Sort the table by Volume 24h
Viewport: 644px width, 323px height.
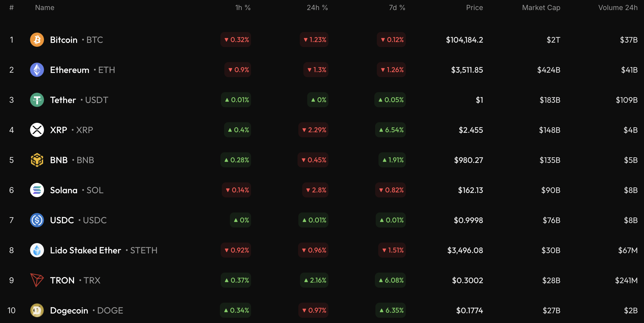618,8
